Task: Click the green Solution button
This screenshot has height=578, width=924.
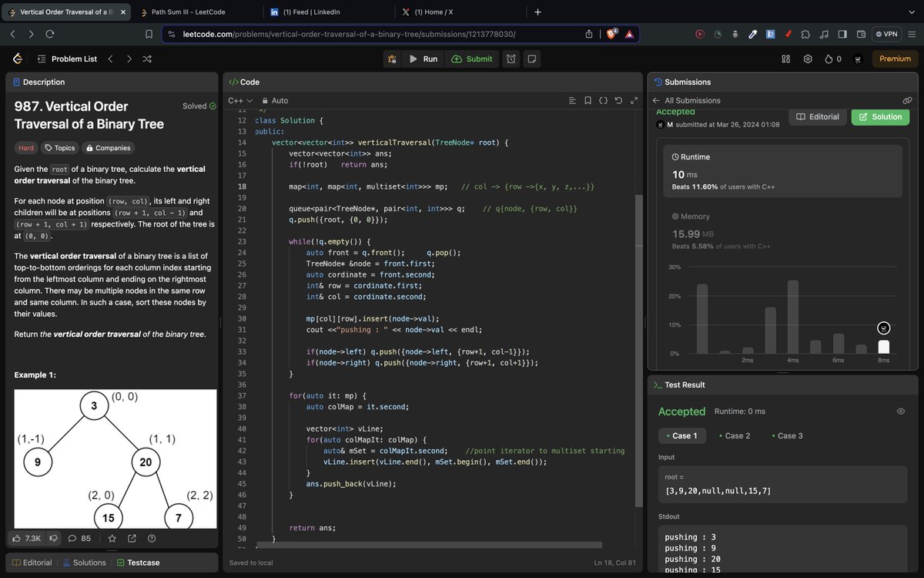Action: click(x=880, y=116)
